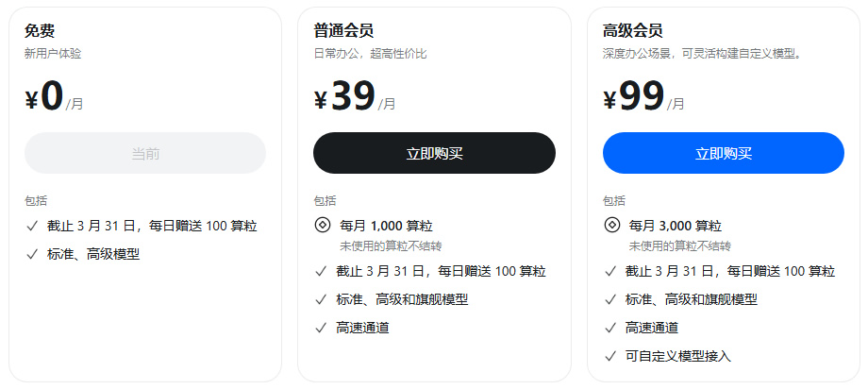Viewport: 868px width, 389px height.
Task: Click the grey 当前 button on free plan
Action: 145,153
